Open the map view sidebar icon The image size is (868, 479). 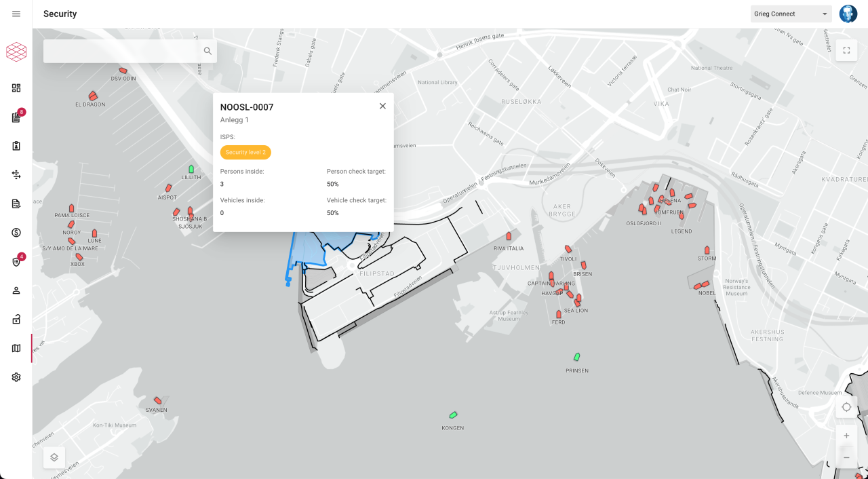[x=16, y=348]
